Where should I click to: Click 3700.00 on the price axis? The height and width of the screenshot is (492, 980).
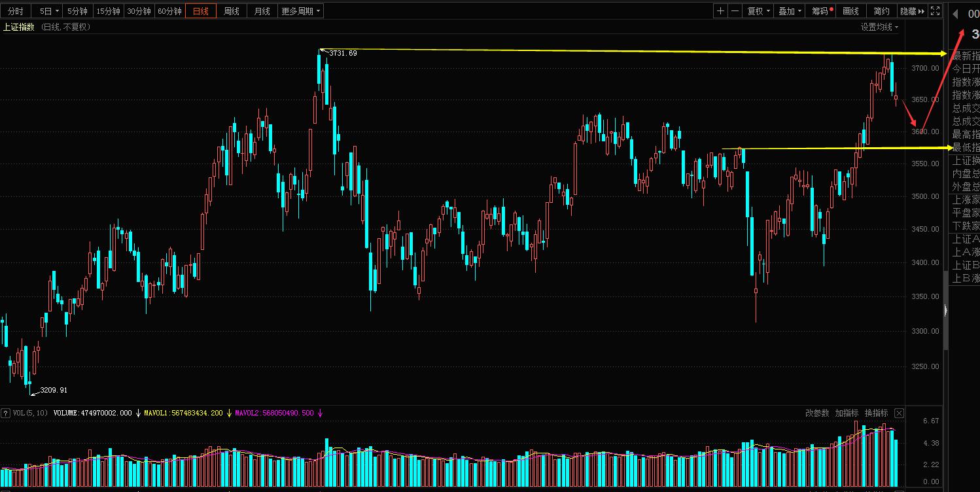pyautogui.click(x=925, y=68)
